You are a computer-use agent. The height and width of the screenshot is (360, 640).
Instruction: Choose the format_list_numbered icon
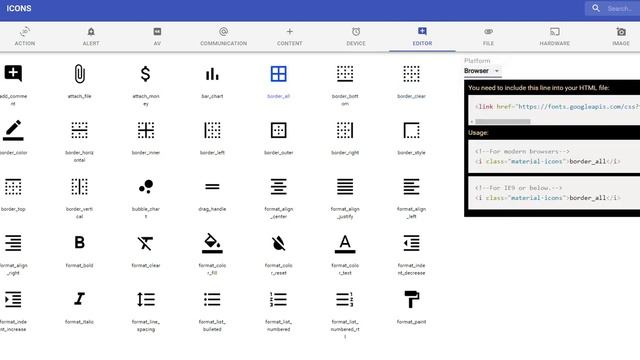tap(278, 299)
